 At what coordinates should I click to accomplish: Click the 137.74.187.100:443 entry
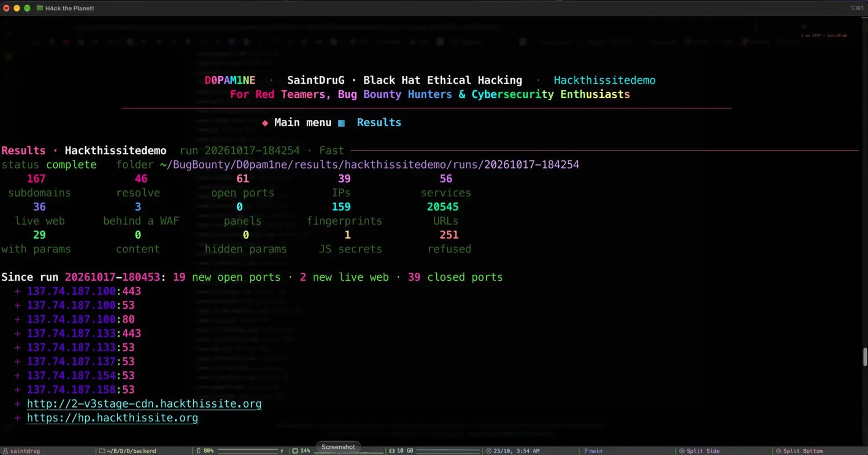click(84, 291)
